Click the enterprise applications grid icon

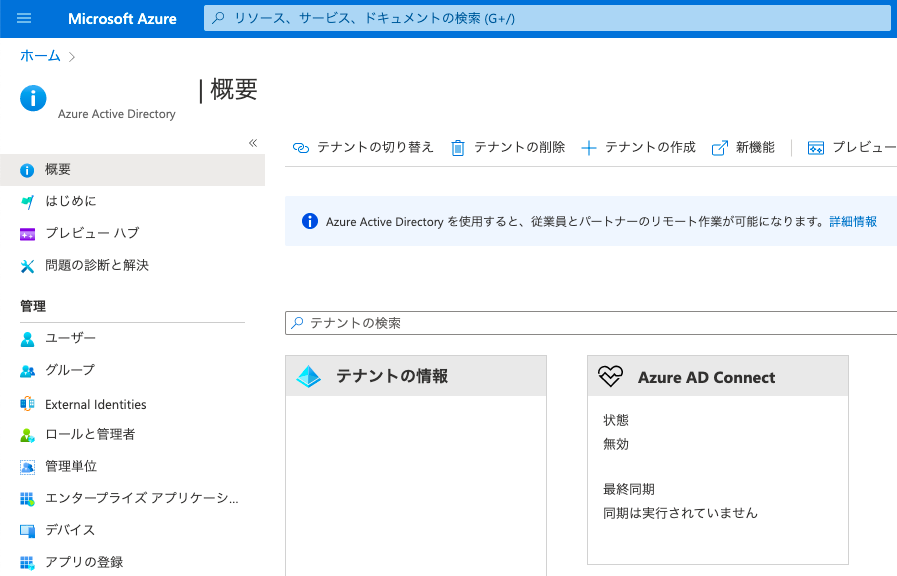27,499
